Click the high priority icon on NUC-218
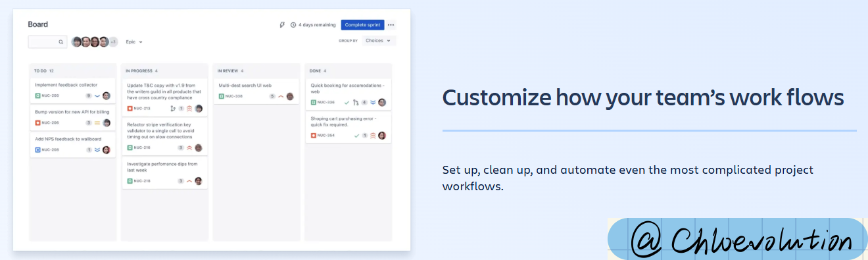This screenshot has height=260, width=868. coord(189,180)
